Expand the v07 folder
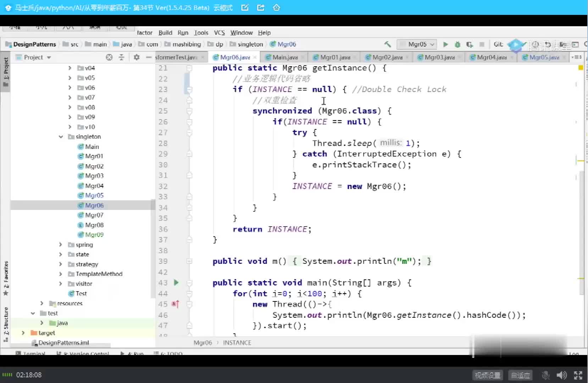Screen dimensions: 588x383 pos(70,98)
